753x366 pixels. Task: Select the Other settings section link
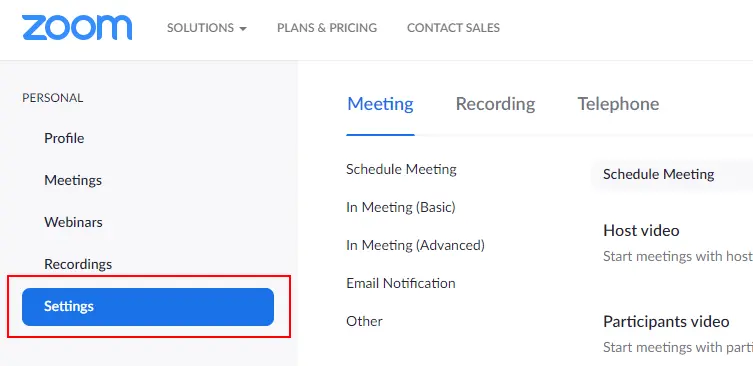364,321
